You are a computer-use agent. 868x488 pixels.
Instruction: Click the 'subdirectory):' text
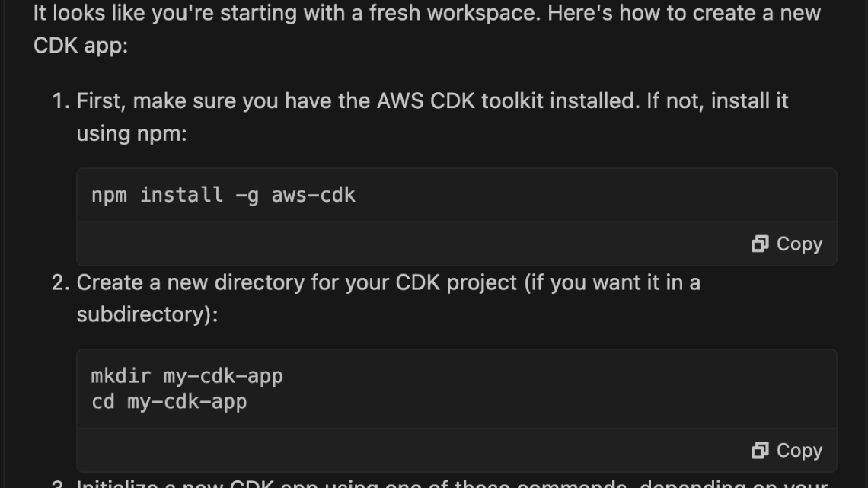pos(147,315)
